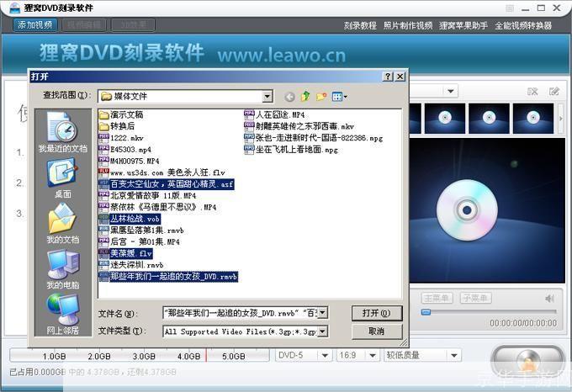Click the settings icon in the title bar
This screenshot has width=572, height=392.
point(510,8)
